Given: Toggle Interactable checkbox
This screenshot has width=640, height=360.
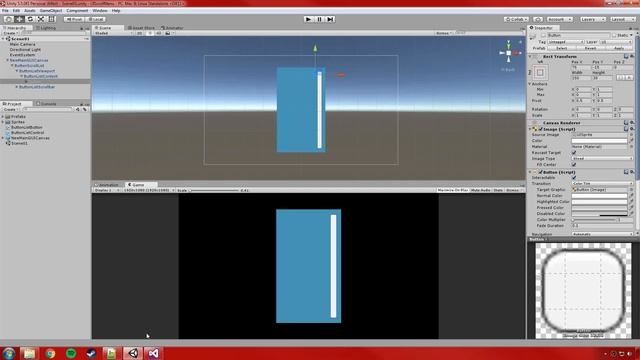Looking at the screenshot, I should coord(574,178).
